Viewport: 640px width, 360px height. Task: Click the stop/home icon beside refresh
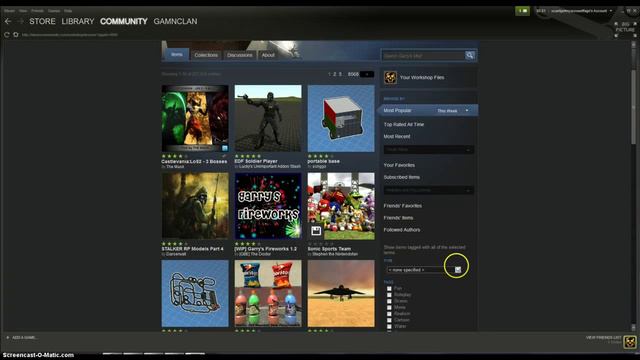click(16, 35)
